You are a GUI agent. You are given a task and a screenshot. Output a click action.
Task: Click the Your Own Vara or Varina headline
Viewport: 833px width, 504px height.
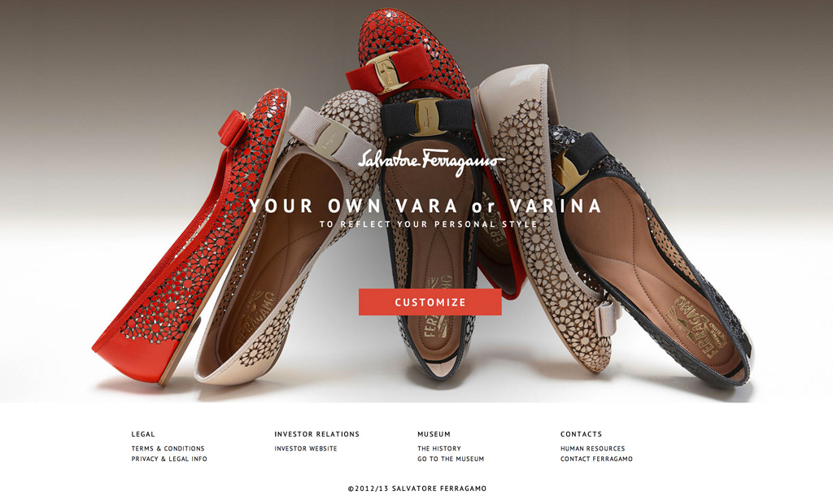[x=425, y=206]
